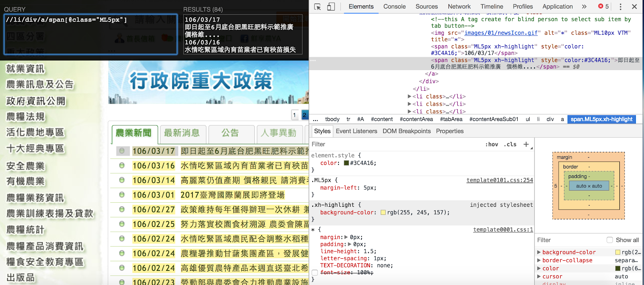This screenshot has height=285, width=644.
Task: Select the 人事異動 tab on webpage
Action: point(279,133)
